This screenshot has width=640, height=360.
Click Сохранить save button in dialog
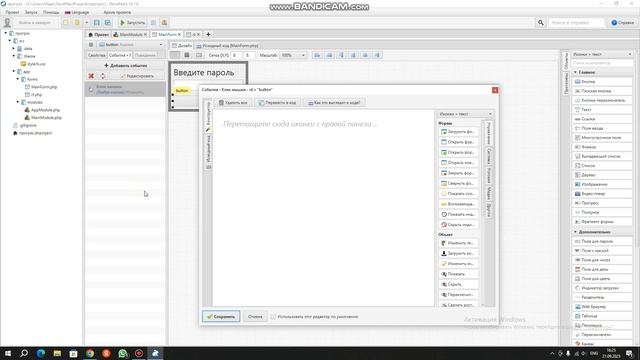point(221,316)
